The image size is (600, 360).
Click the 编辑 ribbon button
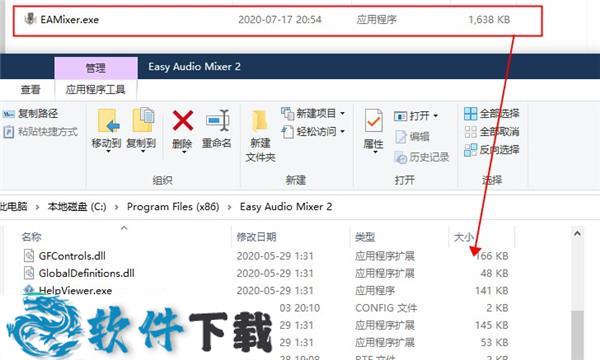[412, 136]
